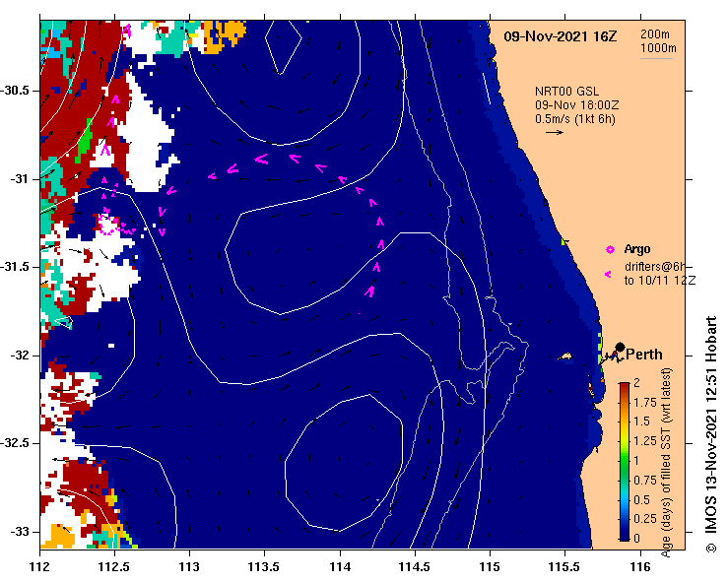728x583 pixels.
Task: Click the Argo legend label
Action: [637, 249]
